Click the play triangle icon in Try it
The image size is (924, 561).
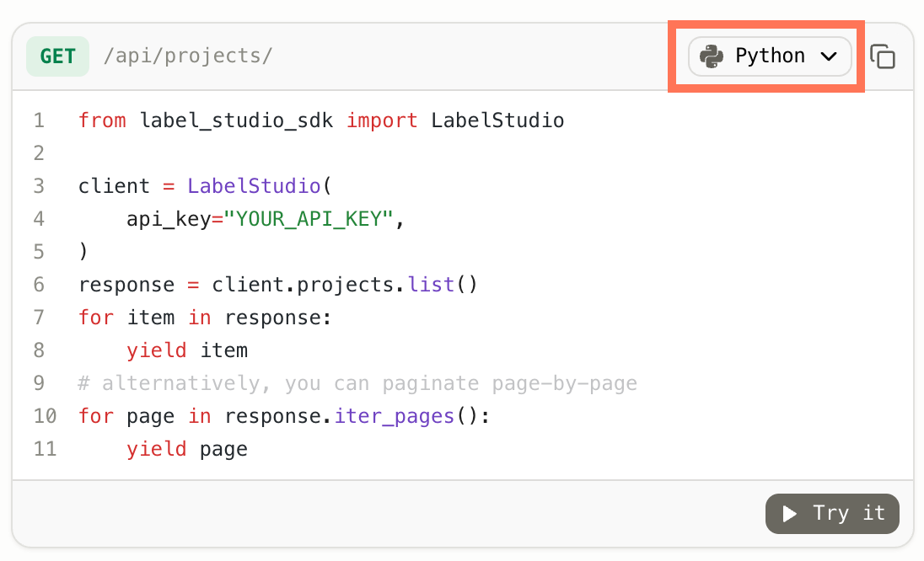click(x=790, y=514)
